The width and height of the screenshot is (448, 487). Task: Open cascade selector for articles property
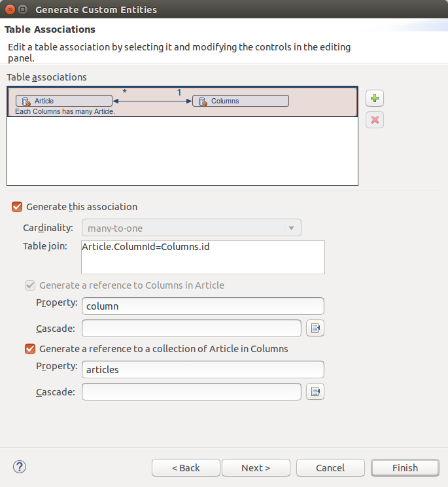[x=315, y=391]
